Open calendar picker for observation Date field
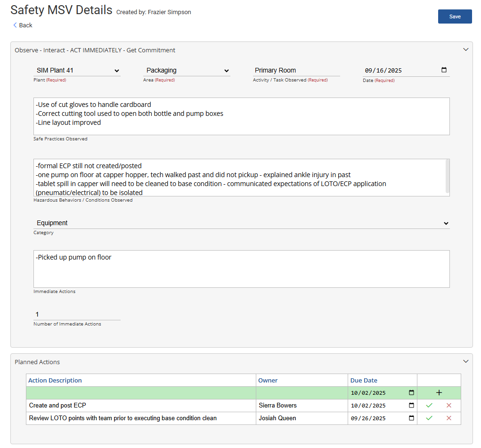Viewport: 481px width, 448px height. click(444, 70)
